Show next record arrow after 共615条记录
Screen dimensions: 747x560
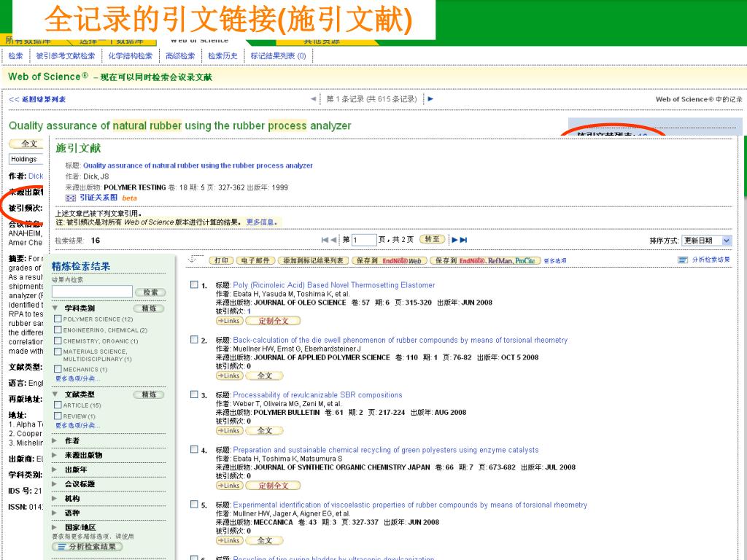430,99
